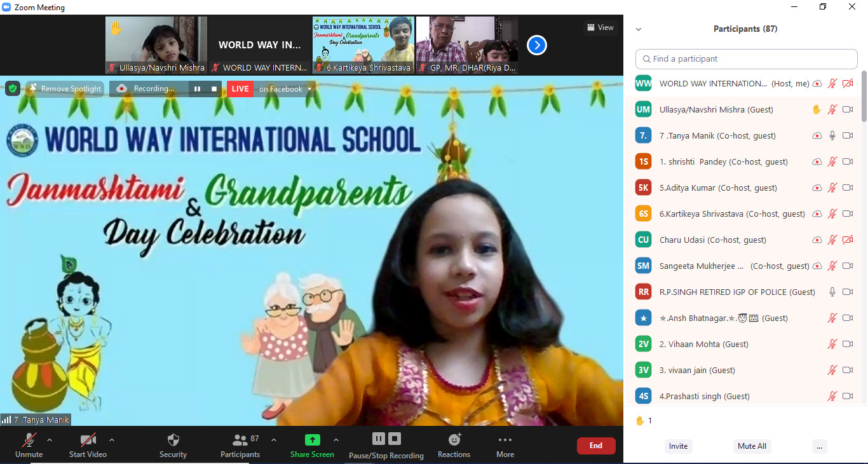The image size is (868, 464).
Task: Click the green Share Screen icon
Action: 312,439
